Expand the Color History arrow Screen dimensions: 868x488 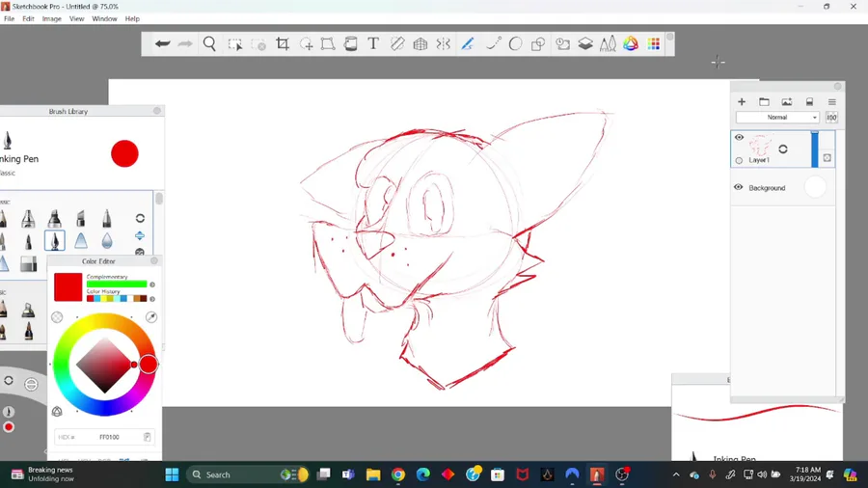coord(152,299)
